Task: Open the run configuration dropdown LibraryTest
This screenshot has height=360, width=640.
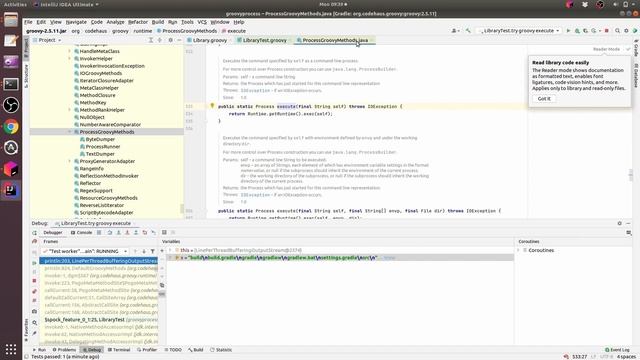Action: [x=518, y=31]
